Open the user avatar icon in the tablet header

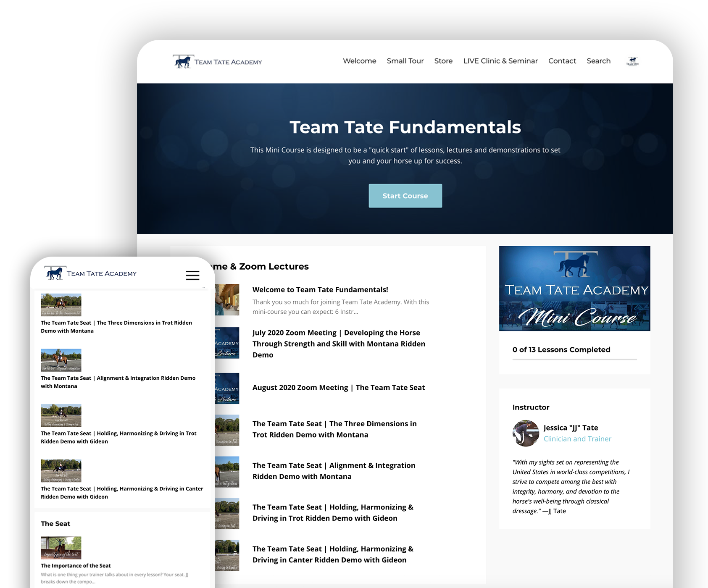[x=632, y=61]
